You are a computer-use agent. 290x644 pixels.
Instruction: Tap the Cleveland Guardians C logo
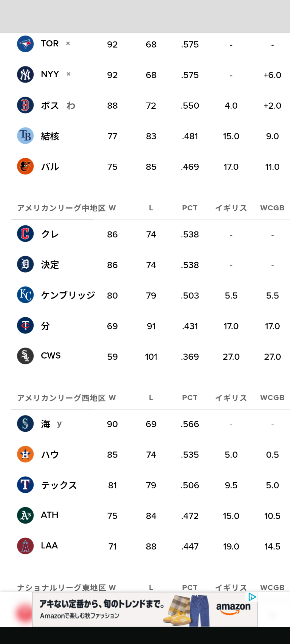tap(25, 234)
